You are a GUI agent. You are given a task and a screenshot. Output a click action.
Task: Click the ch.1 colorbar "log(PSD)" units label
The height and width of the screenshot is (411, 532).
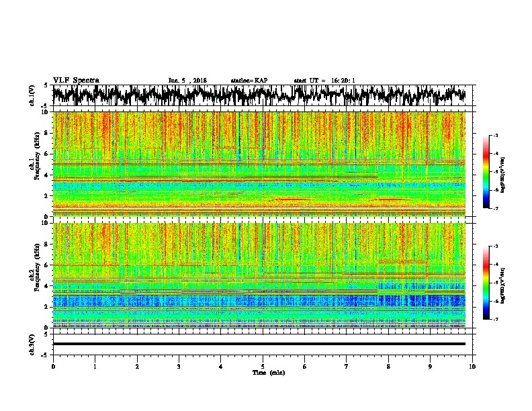[503, 175]
